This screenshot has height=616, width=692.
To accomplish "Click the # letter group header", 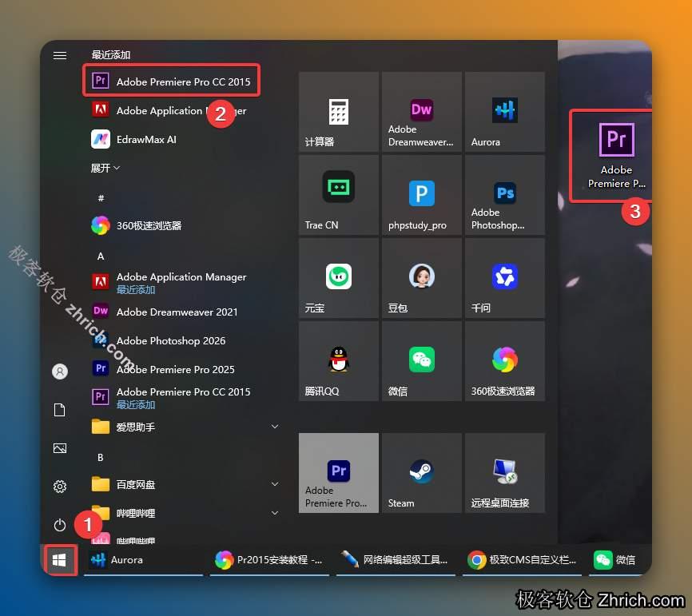I will (101, 198).
